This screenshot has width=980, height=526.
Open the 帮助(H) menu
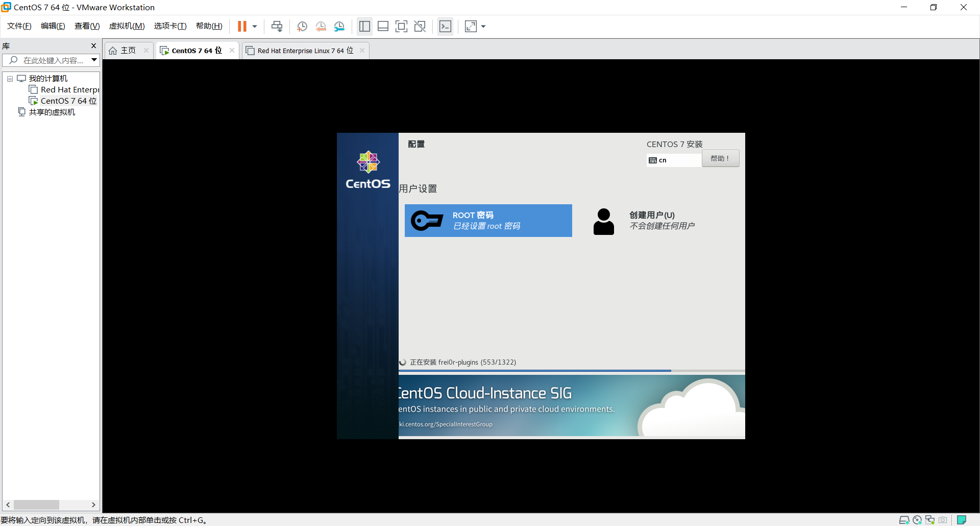click(209, 26)
